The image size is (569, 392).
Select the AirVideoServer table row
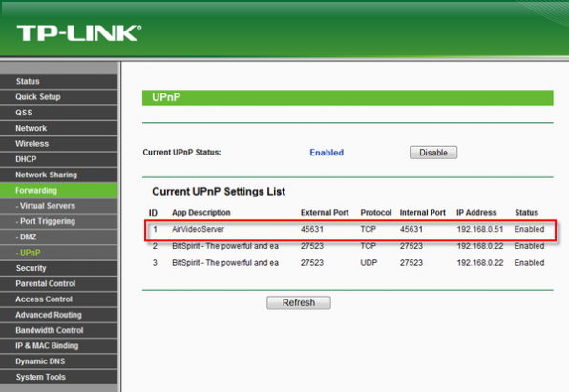pyautogui.click(x=350, y=230)
